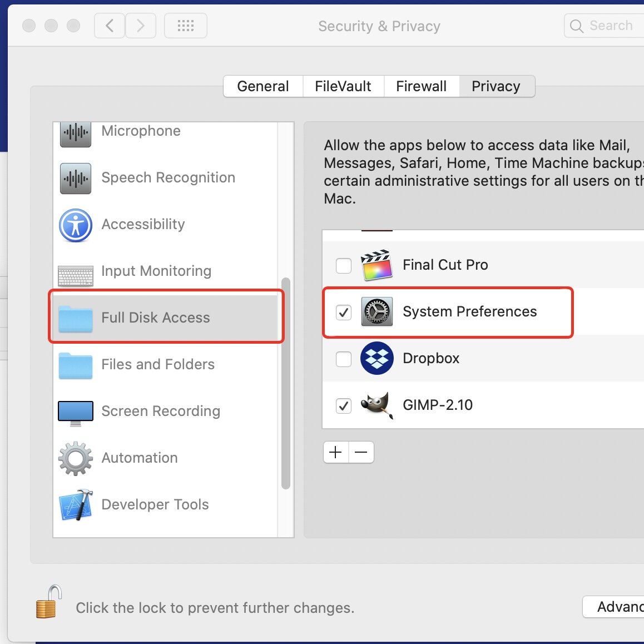Click the GIMP-2.10 mascot icon
This screenshot has width=644, height=644.
[377, 405]
